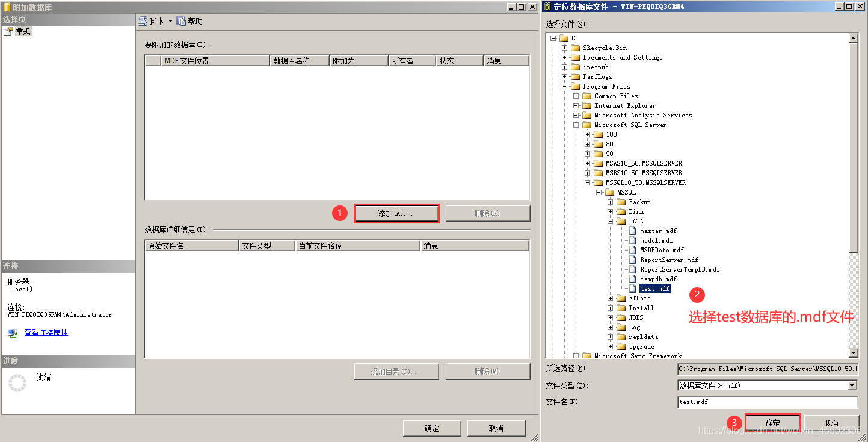Viewport: 868px width, 442px height.
Task: Click the 所有者 column header
Action: (413, 61)
